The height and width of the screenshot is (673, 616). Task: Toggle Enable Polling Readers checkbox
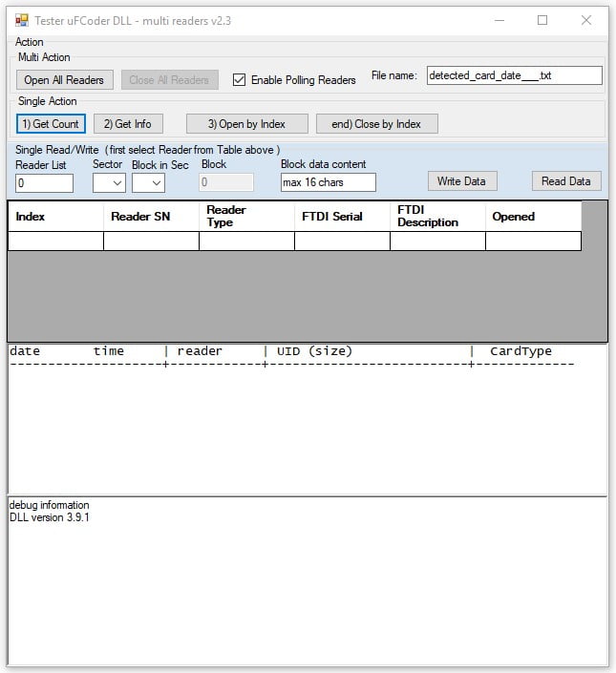[x=240, y=80]
